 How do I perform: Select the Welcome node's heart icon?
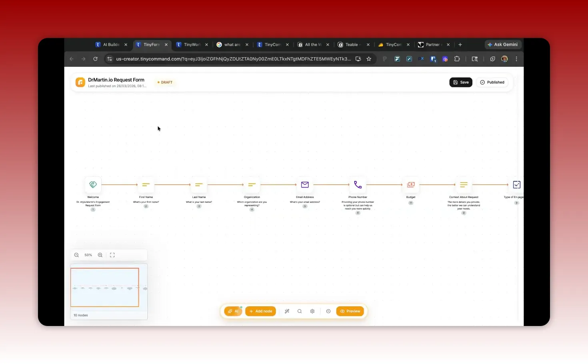(x=93, y=184)
